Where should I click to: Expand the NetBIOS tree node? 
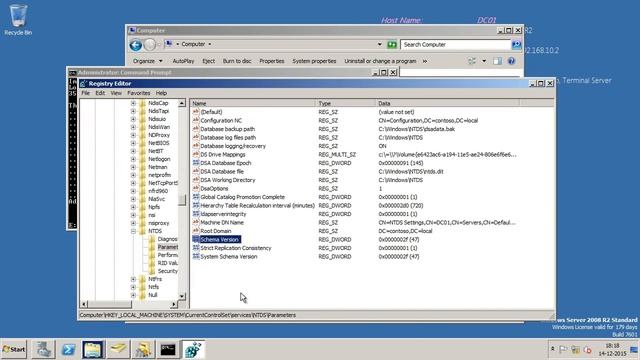(133, 143)
